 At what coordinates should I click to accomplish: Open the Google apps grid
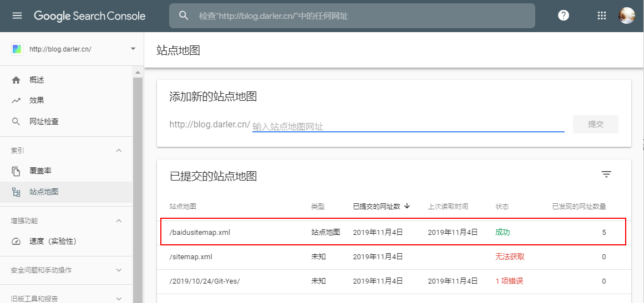[x=601, y=16]
